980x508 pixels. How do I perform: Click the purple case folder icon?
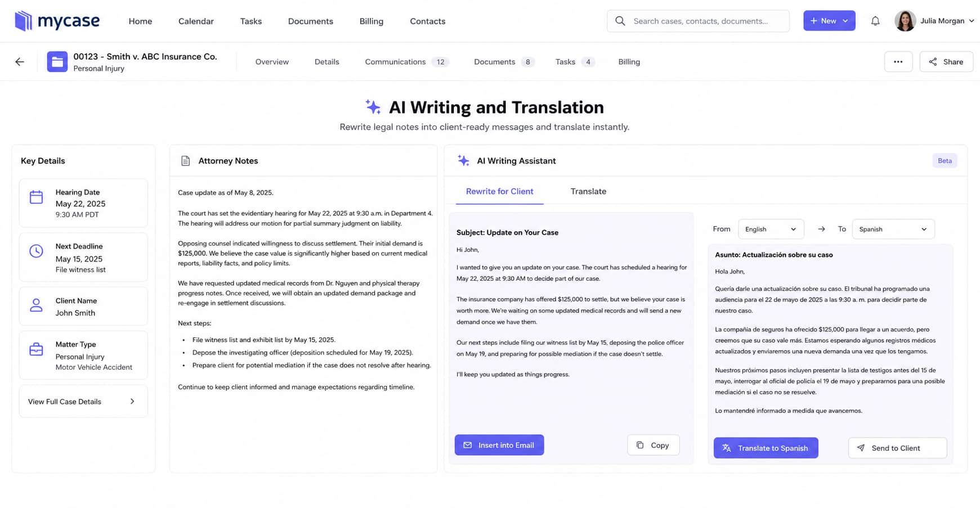[57, 62]
